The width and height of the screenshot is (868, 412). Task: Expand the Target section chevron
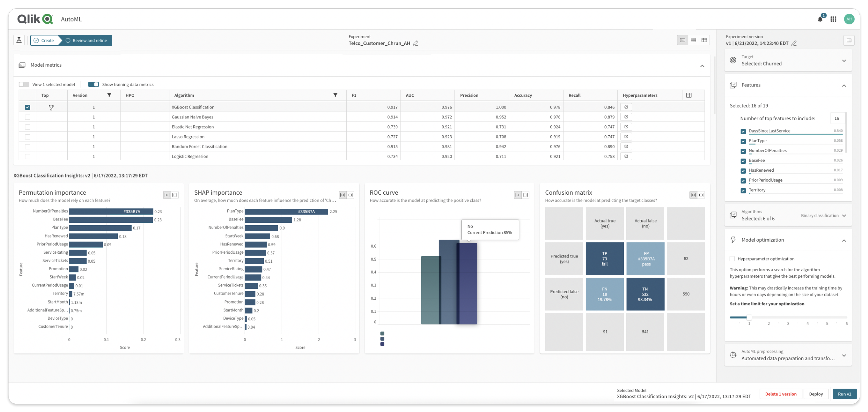844,61
